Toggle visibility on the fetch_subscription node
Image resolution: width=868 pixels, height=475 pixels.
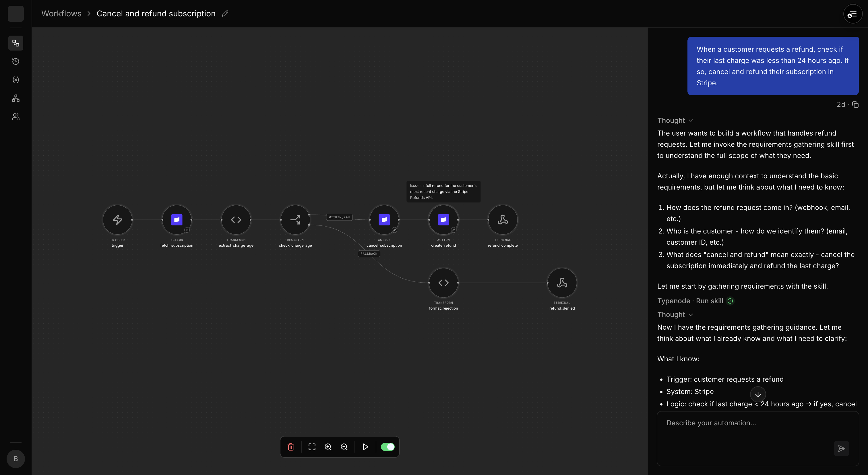[x=187, y=230]
